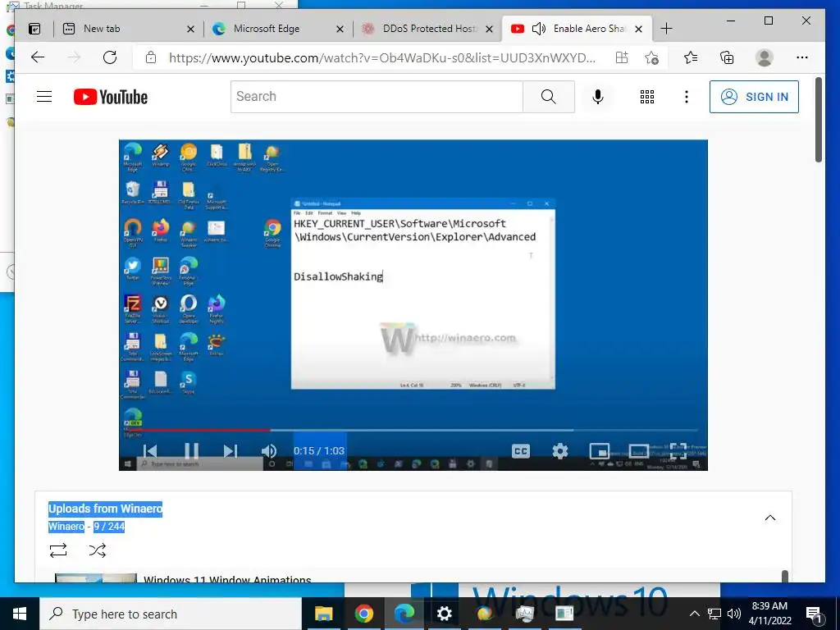
Task: Close the DDoS Protected Host tab
Action: [x=489, y=29]
